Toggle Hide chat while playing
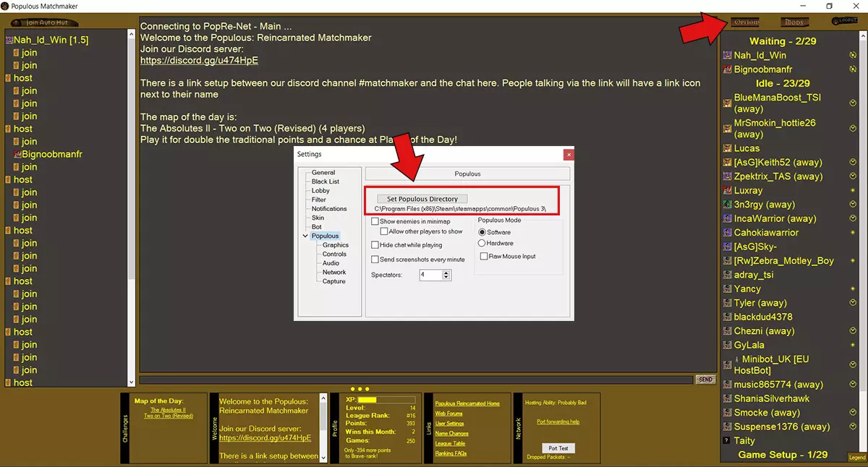Viewport: 868px width, 467px height. [x=375, y=246]
